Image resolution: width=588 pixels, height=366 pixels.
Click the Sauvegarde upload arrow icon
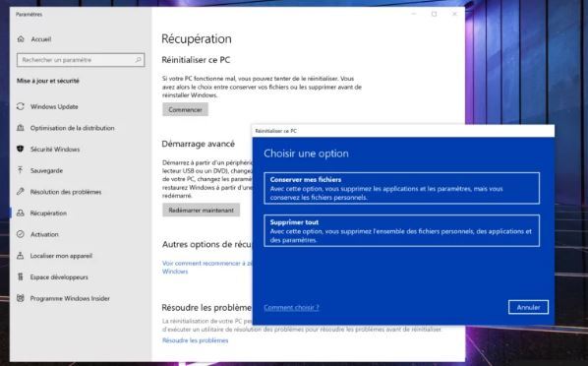click(21, 170)
